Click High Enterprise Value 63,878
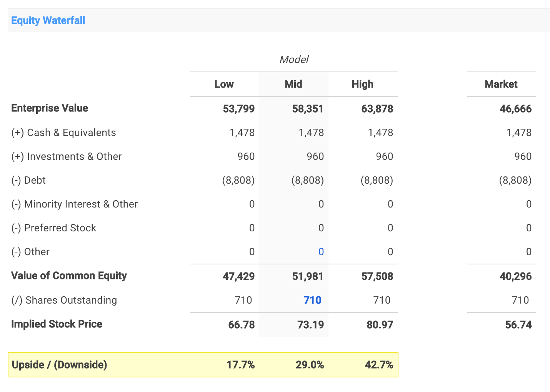Viewport: 550px width, 392px height. [377, 109]
